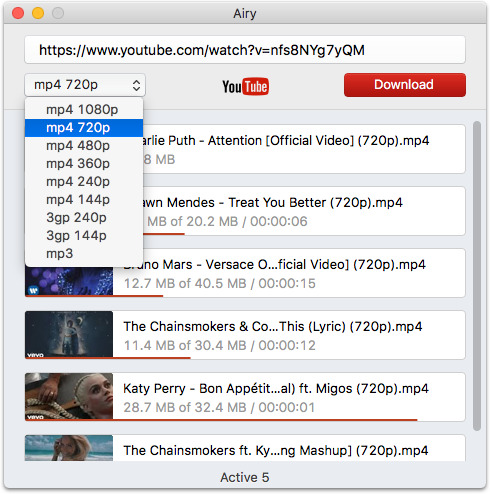The height and width of the screenshot is (494, 490).
Task: Click the Chainsmokers Mashup beach thumbnail
Action: coord(69,448)
